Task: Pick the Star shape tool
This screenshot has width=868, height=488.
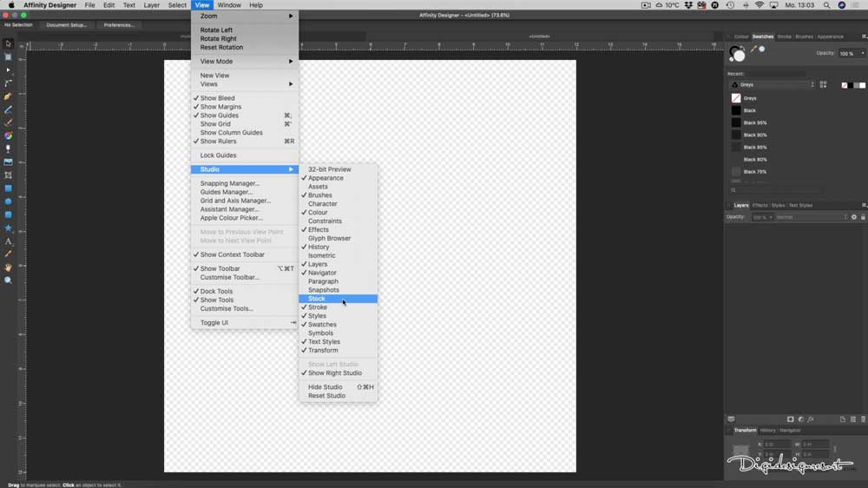Action: coord(9,228)
